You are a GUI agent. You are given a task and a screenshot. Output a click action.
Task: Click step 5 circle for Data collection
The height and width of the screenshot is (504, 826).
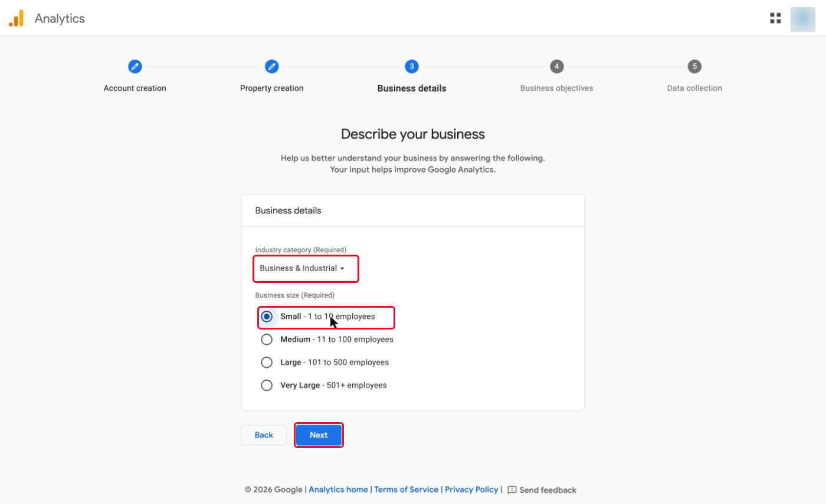click(x=694, y=67)
